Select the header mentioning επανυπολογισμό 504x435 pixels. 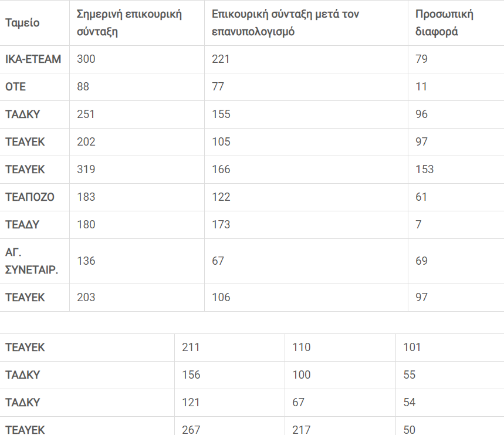[x=285, y=23]
